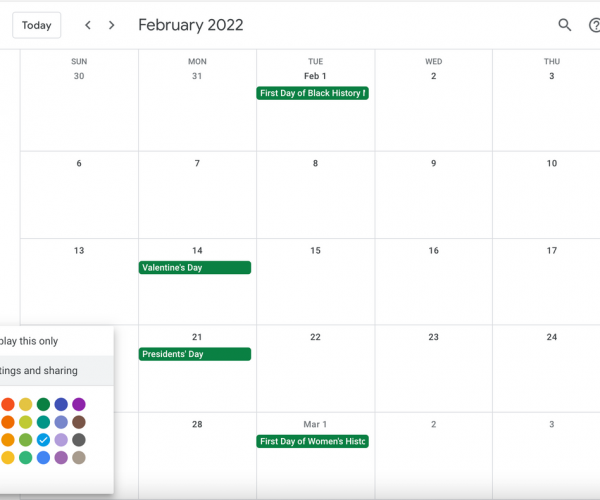Open 'Settings and sharing' menu option
The image size is (600, 500).
56,370
